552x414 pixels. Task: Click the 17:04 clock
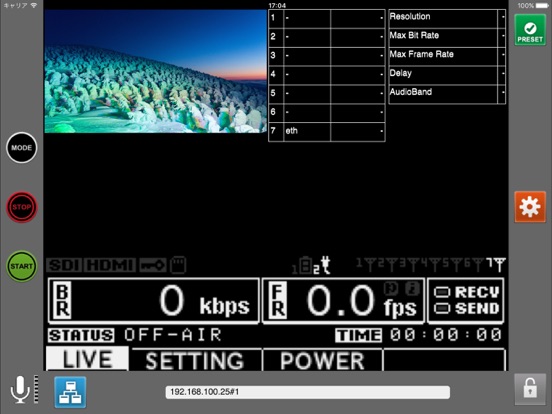277,5
